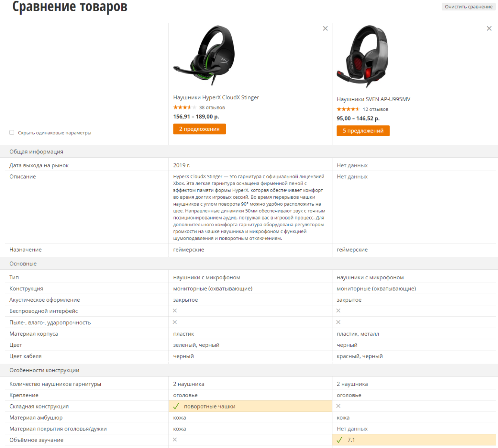
Task: Click the design features section header
Action: click(44, 370)
